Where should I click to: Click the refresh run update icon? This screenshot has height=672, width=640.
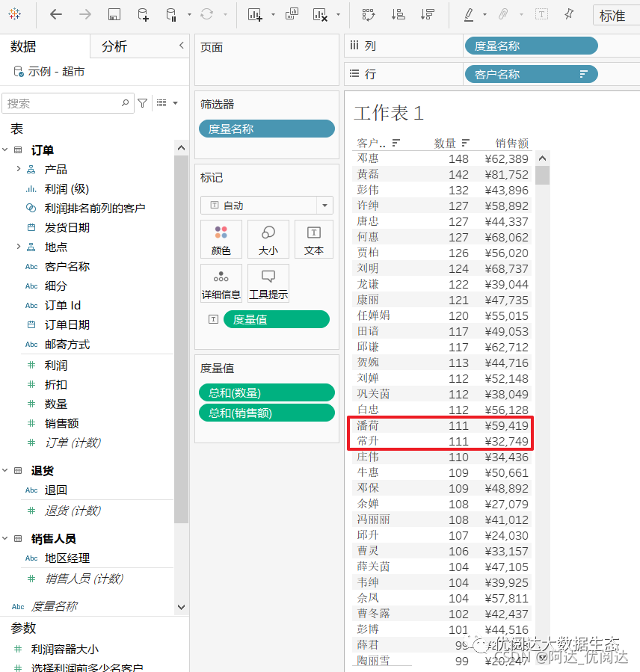tap(206, 14)
